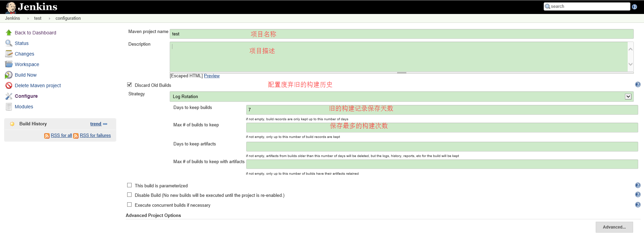Open the build trend link
644x235 pixels.
96,124
